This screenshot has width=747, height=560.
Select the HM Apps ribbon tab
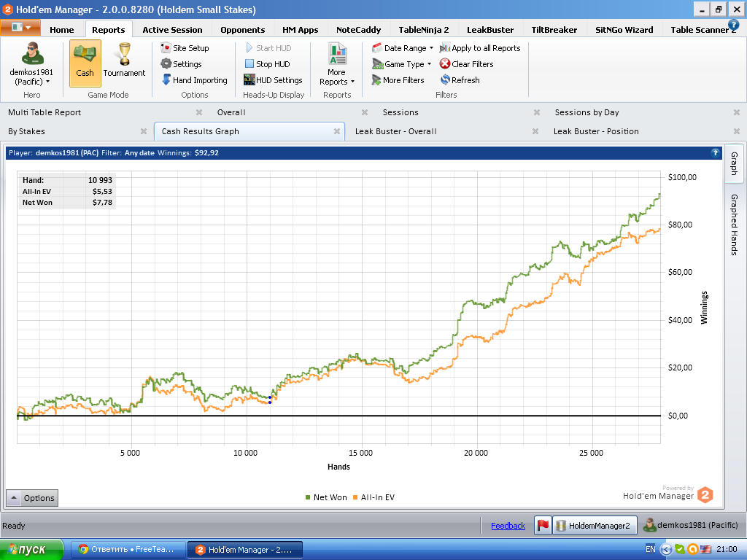(300, 29)
